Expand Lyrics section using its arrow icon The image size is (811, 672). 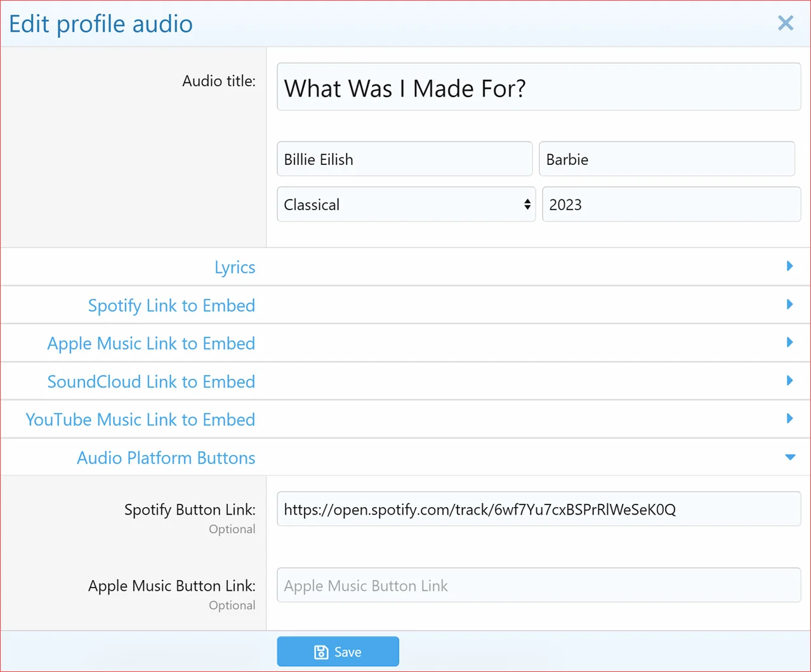[x=789, y=267]
